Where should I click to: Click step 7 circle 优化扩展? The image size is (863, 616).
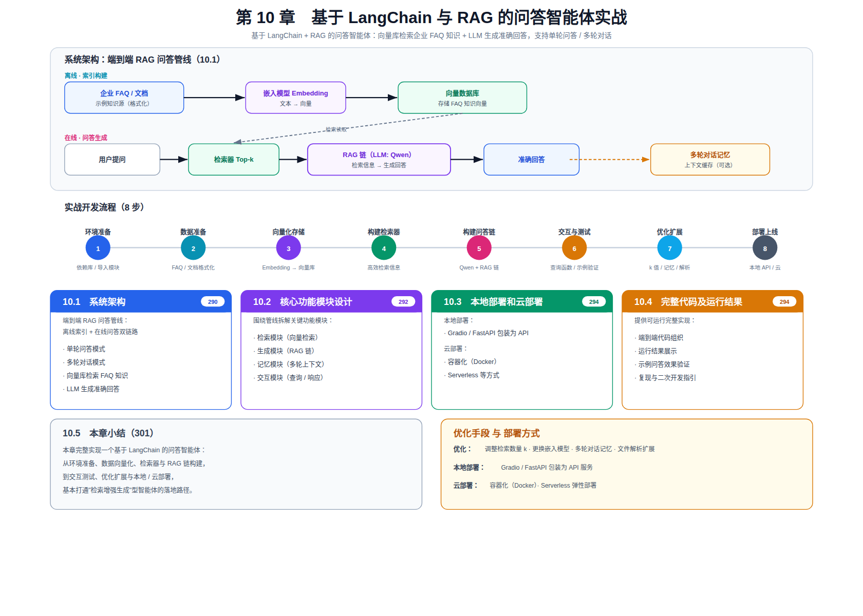pos(670,248)
